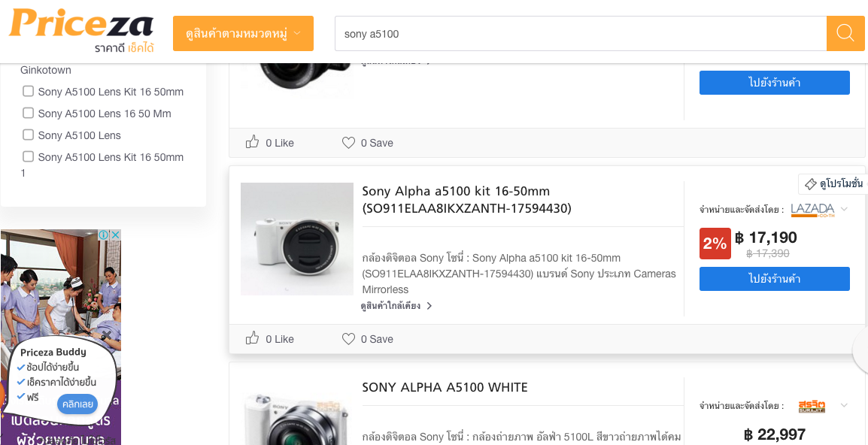Click the Ginkotown filter label

point(46,71)
